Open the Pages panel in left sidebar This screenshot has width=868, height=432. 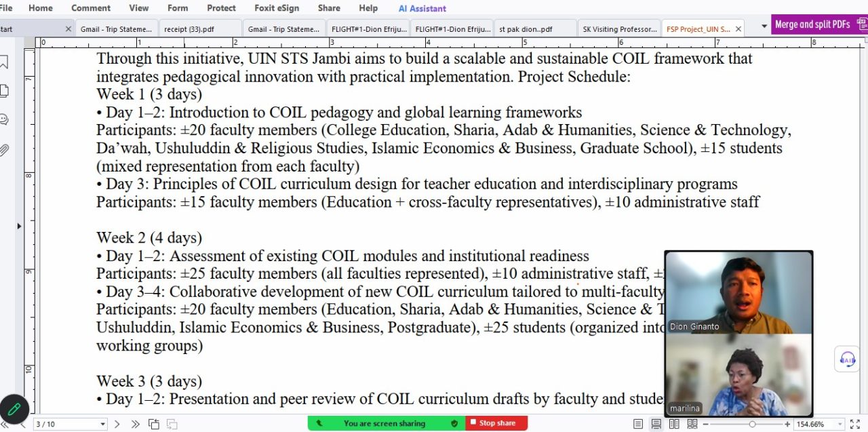(x=4, y=91)
